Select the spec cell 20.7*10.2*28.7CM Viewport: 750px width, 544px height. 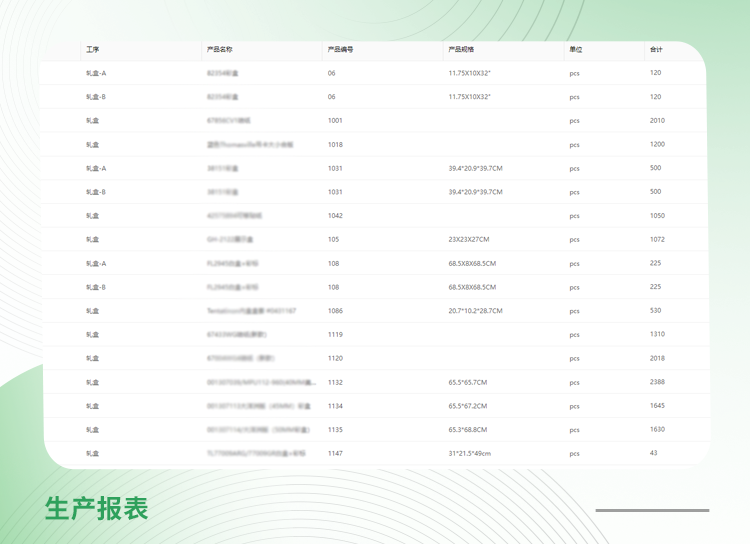(475, 311)
